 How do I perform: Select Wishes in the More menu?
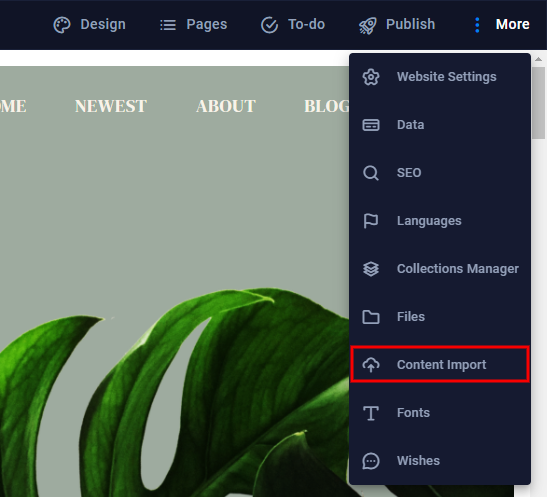[x=440, y=461]
